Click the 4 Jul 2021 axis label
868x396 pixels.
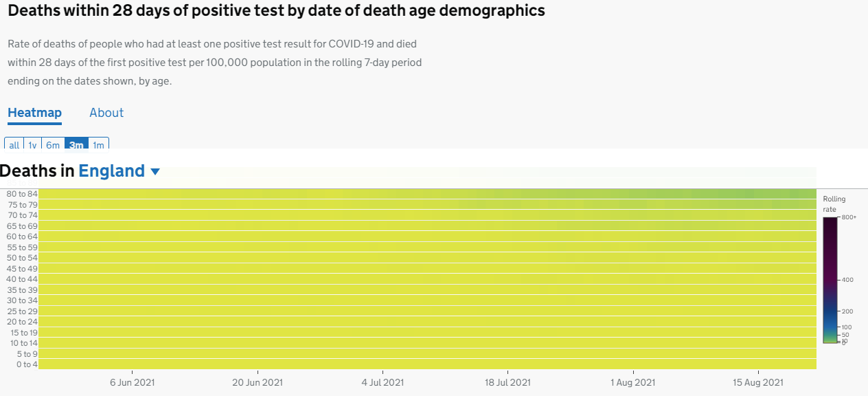tap(382, 383)
